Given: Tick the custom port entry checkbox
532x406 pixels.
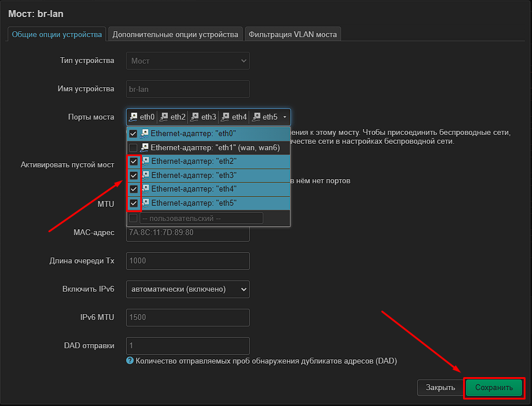Looking at the screenshot, I should pos(133,218).
